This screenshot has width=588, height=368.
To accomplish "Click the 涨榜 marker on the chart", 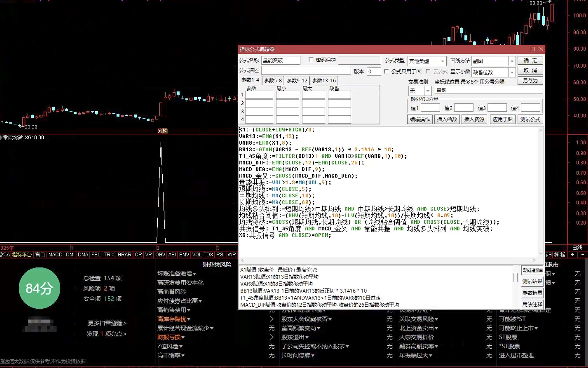I will (162, 131).
